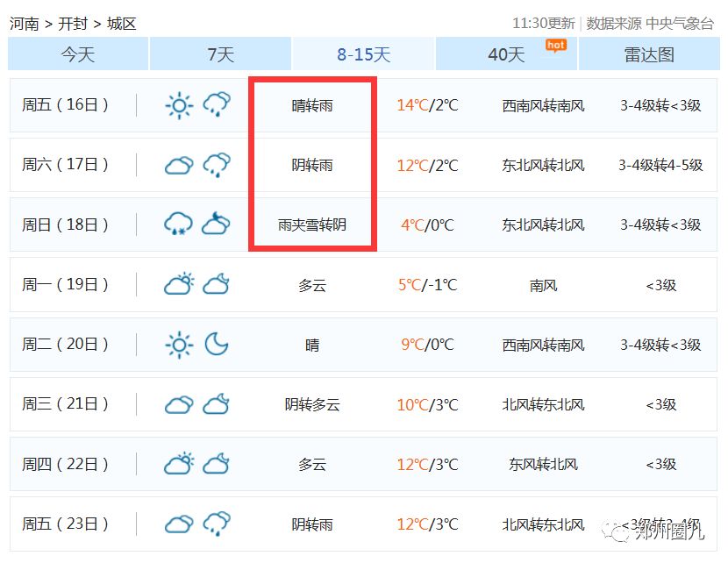
Task: Switch to the 今天 tab
Action: 78,54
